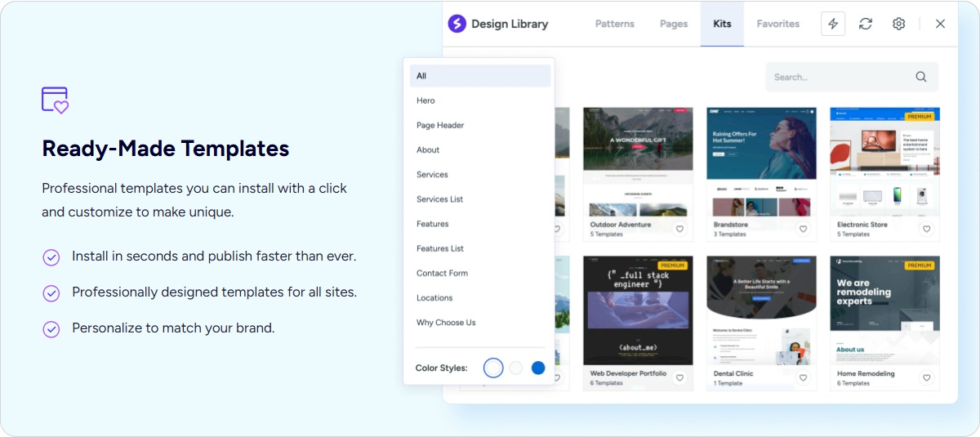Click PREMIUM badge on Electronic Store
This screenshot has width=980, height=437.
(919, 117)
